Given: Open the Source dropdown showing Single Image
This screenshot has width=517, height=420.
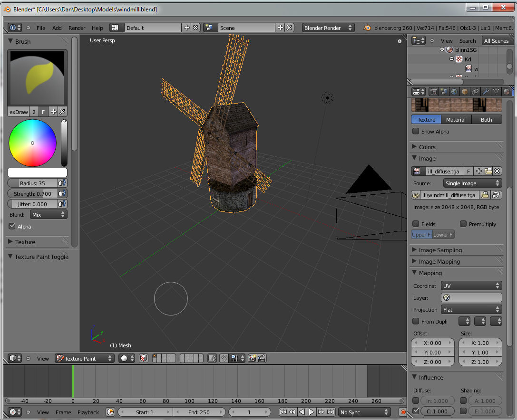Looking at the screenshot, I should point(472,182).
